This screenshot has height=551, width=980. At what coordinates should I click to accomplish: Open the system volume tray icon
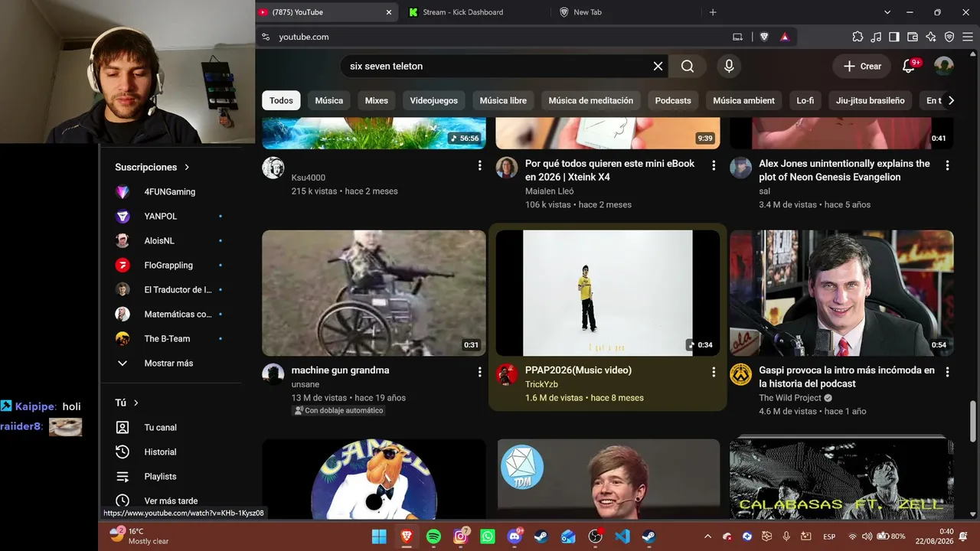point(867,536)
